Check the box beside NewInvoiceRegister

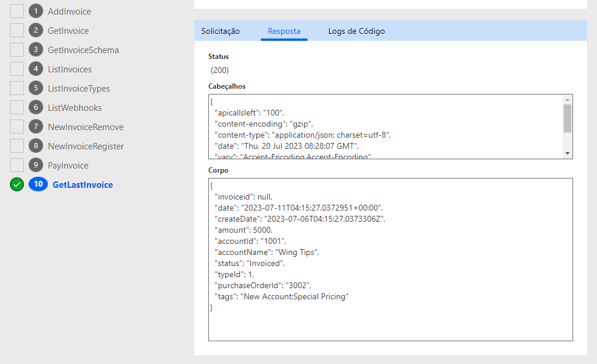(x=17, y=146)
